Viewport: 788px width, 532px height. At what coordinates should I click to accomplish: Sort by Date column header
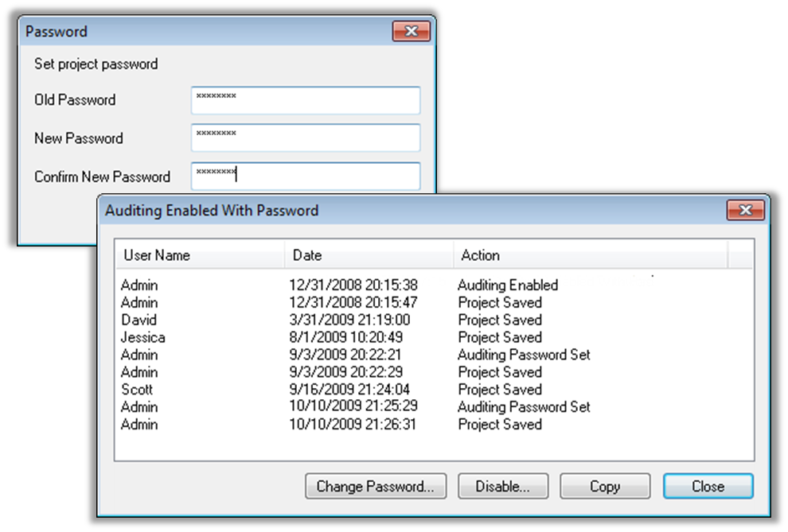369,255
